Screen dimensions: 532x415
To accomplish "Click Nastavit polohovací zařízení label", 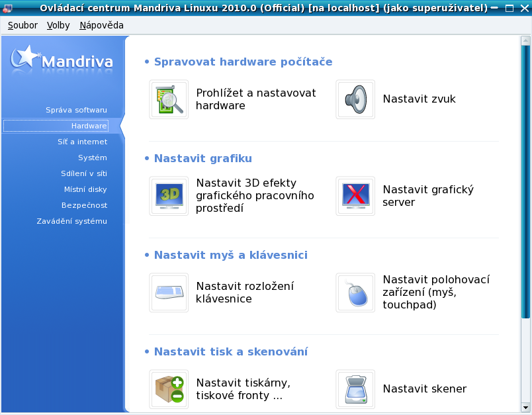I will click(x=436, y=292).
